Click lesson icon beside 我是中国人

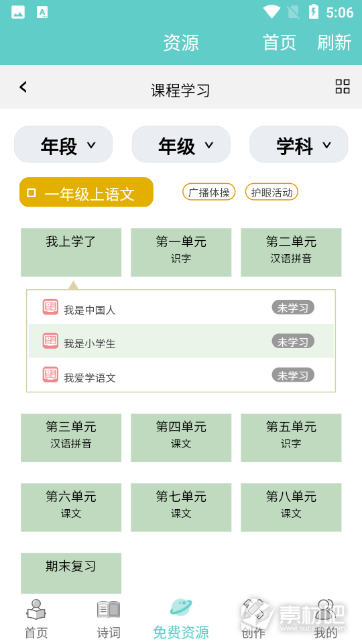click(x=50, y=307)
